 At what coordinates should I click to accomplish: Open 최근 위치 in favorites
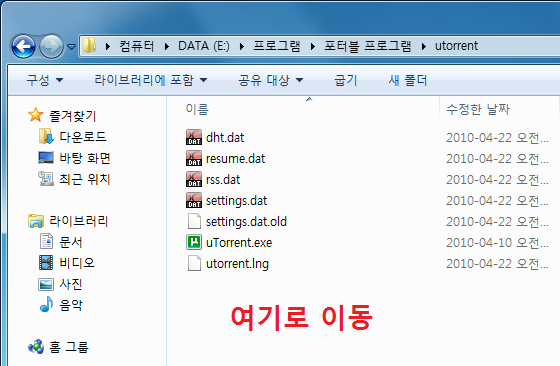85,179
